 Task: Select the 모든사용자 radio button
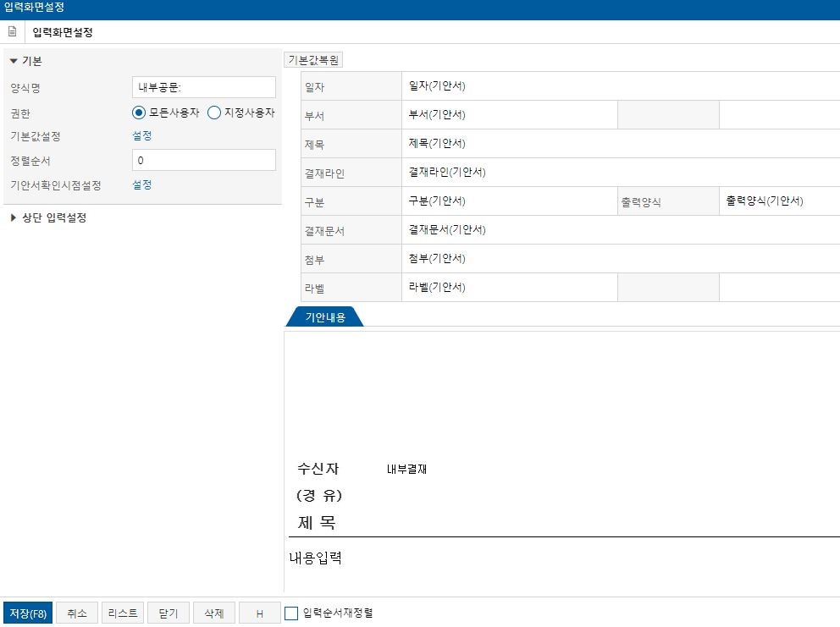(x=139, y=113)
